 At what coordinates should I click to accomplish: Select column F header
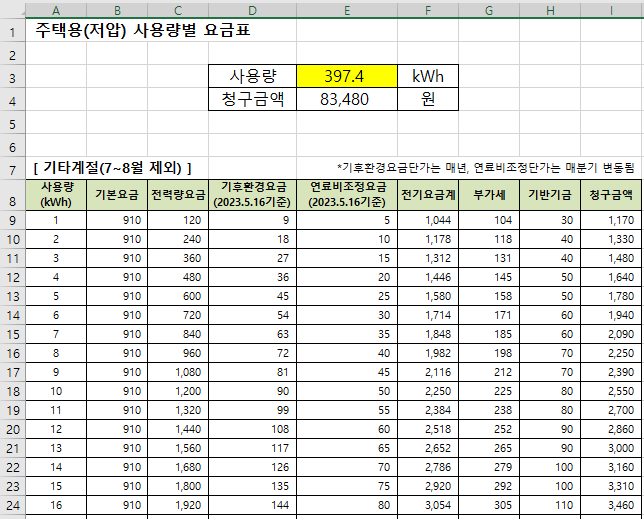(428, 10)
